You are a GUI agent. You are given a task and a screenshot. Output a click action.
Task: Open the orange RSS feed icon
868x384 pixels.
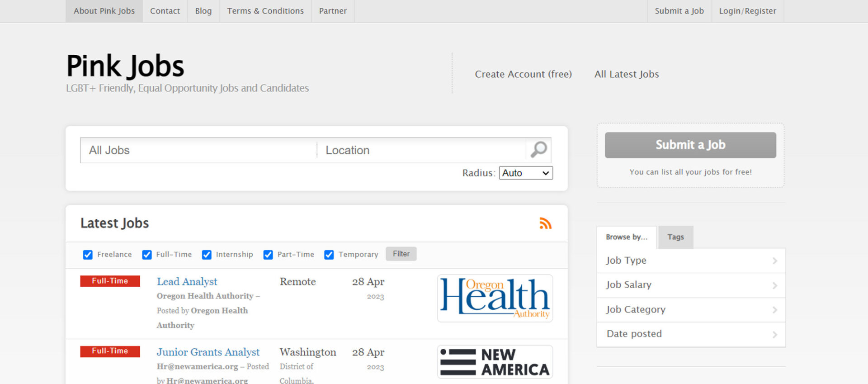(x=545, y=223)
